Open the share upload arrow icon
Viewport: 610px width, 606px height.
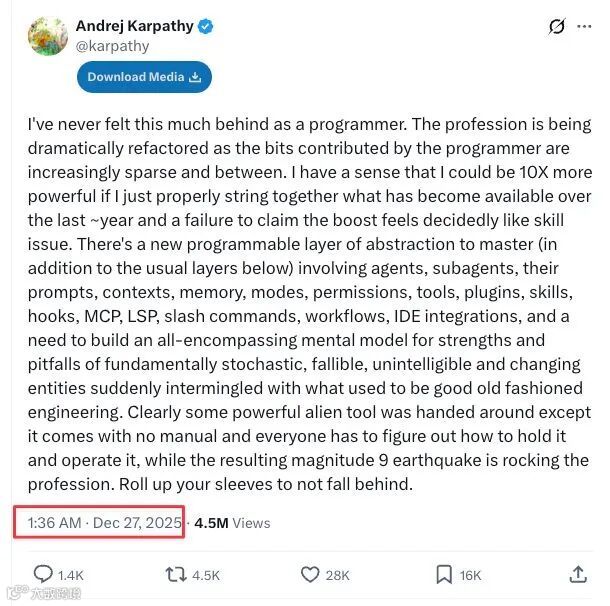[578, 574]
